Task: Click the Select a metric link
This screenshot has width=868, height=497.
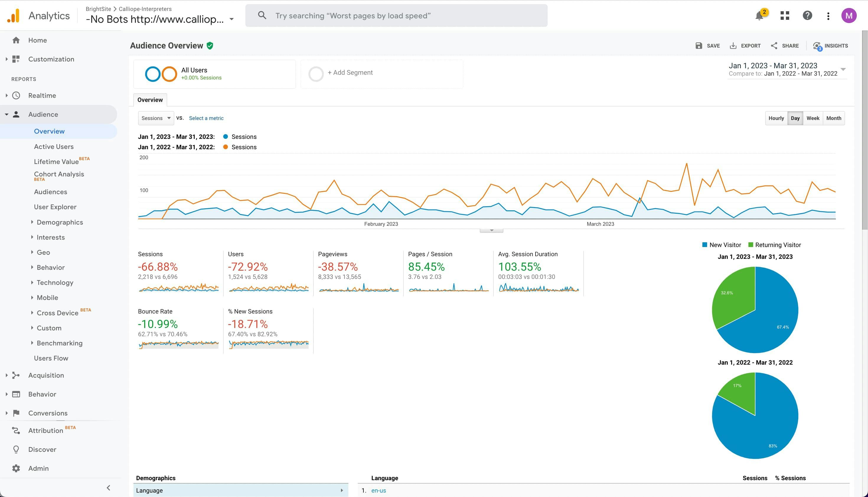Action: [x=206, y=118]
